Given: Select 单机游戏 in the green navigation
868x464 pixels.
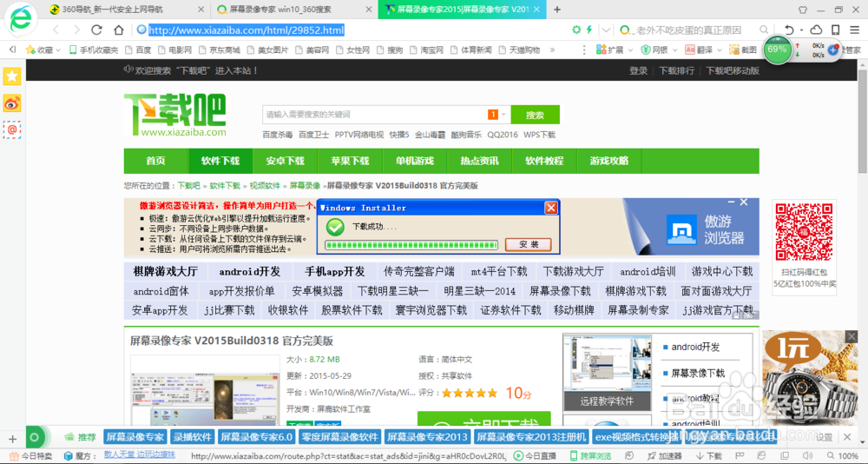Looking at the screenshot, I should tap(415, 161).
